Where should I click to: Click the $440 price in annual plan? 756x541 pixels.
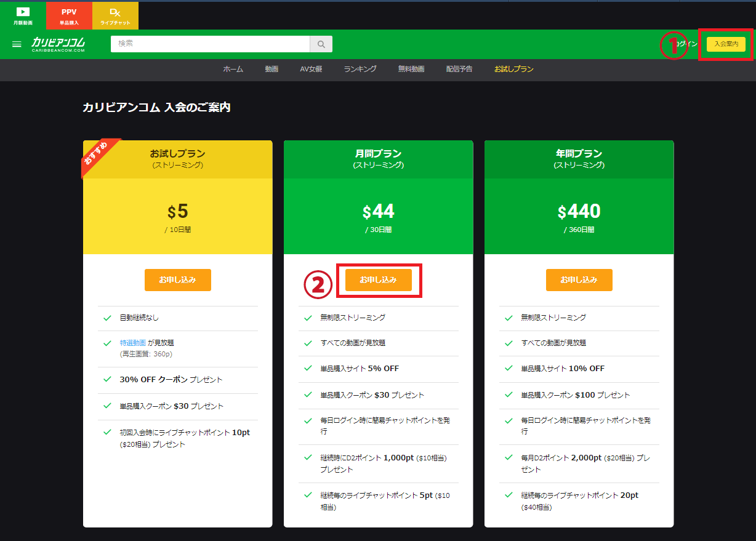579,212
